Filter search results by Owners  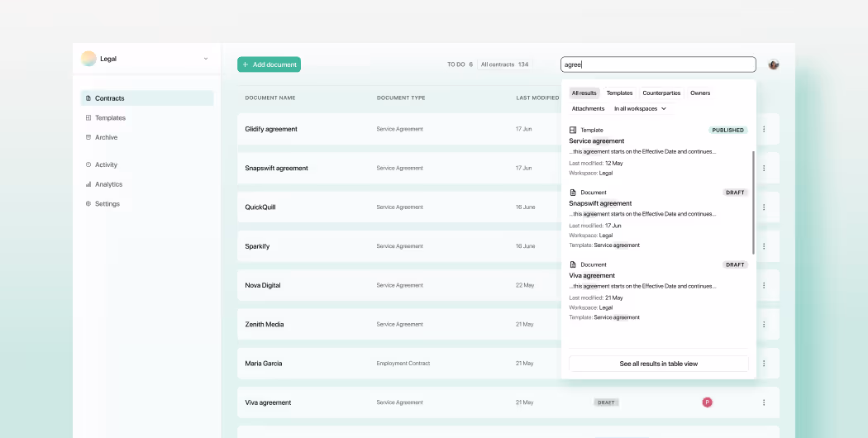pos(700,93)
